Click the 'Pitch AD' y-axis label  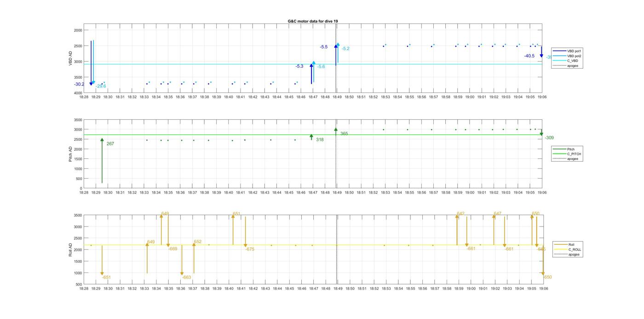[71, 154]
